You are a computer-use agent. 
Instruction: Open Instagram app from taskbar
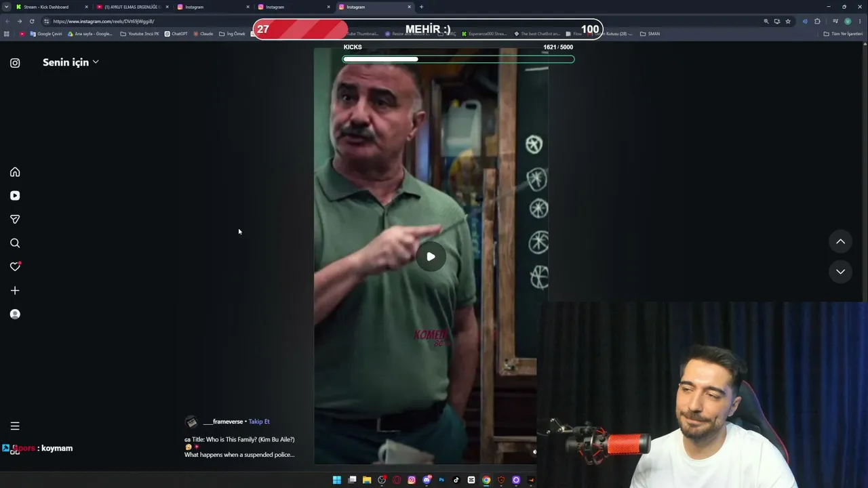[412, 480]
